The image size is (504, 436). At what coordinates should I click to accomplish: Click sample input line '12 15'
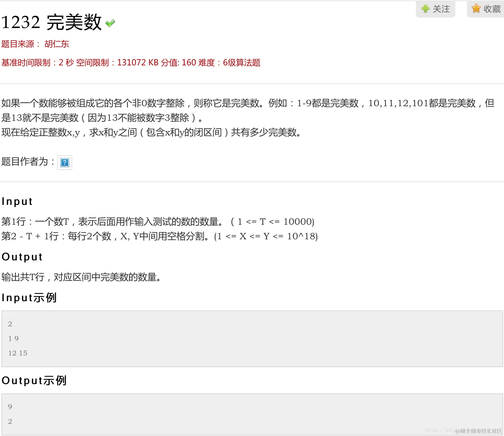pyautogui.click(x=17, y=353)
